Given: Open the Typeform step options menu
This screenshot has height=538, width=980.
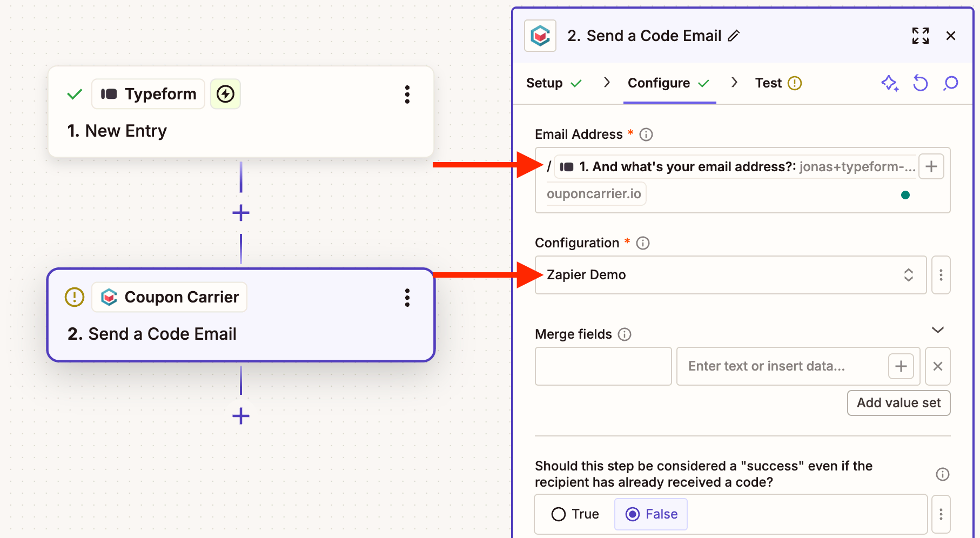Looking at the screenshot, I should 407,95.
